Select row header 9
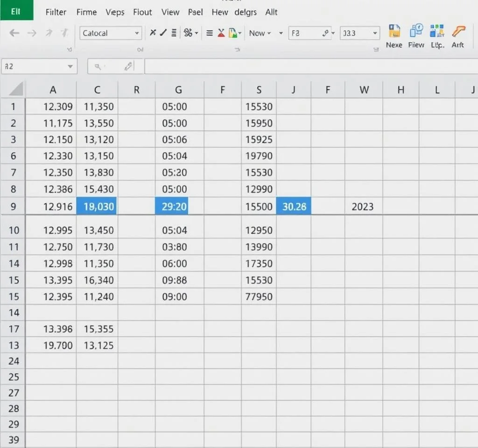Screen dimensions: 478x448 13,206
